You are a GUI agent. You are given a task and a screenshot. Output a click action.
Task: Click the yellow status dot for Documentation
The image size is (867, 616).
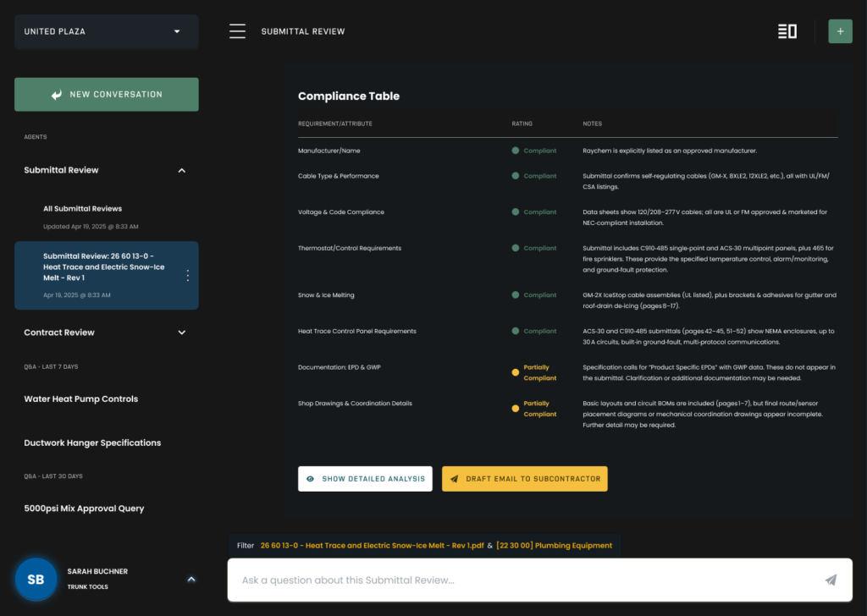(515, 372)
